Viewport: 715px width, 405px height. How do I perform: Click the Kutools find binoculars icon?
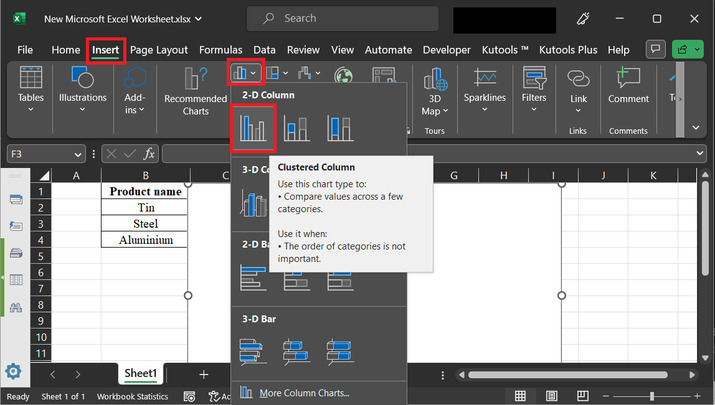(16, 306)
